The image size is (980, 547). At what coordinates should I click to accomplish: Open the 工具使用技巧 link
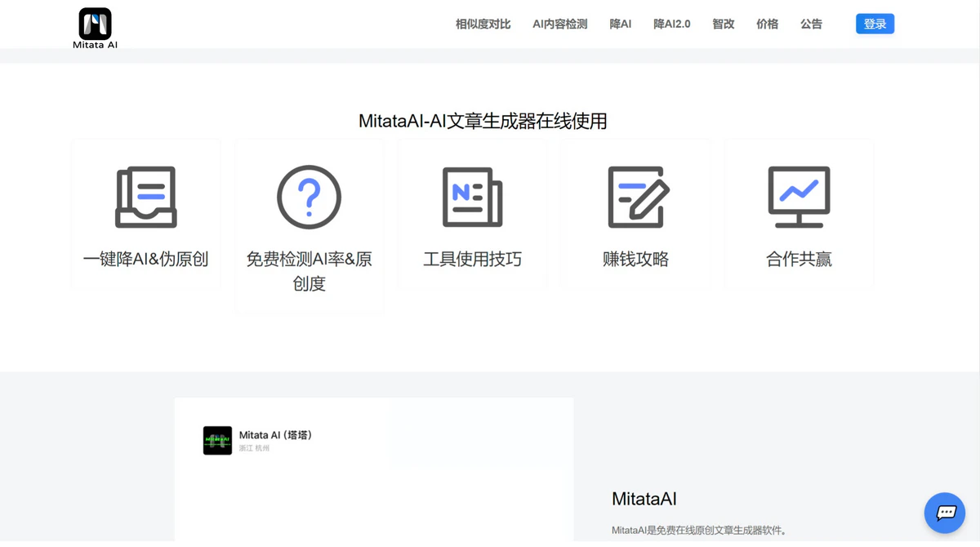pyautogui.click(x=472, y=260)
